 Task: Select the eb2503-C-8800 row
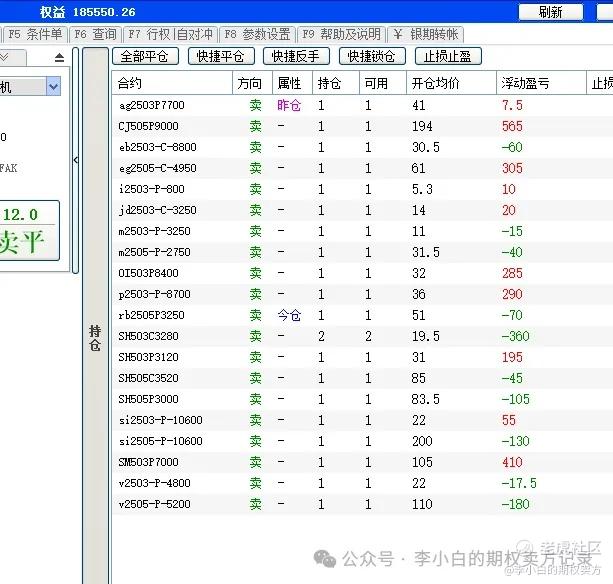click(362, 147)
